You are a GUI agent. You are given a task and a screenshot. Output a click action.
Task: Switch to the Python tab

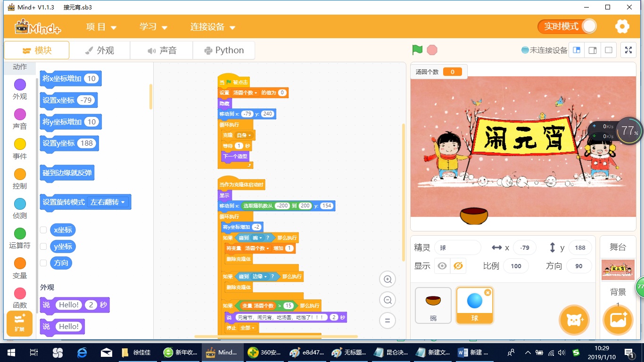point(224,50)
